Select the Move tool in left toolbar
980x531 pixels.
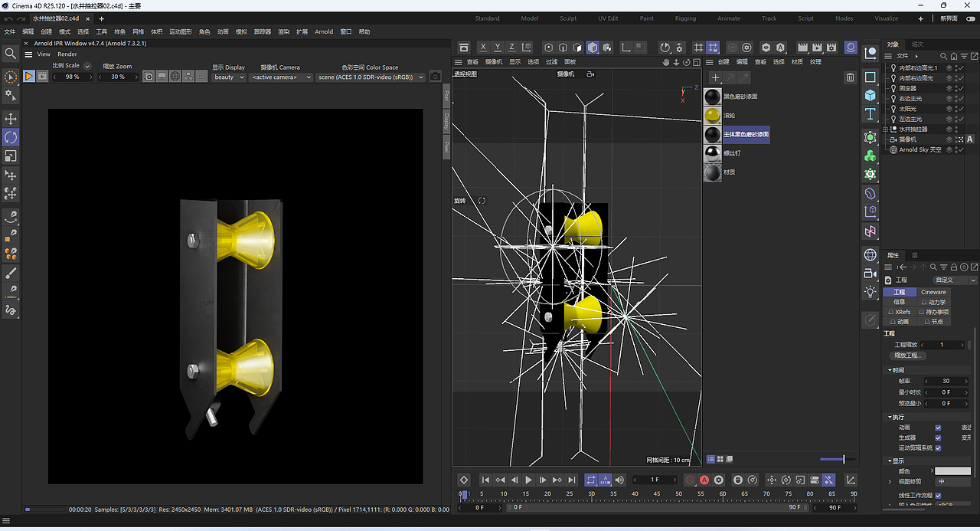11,119
